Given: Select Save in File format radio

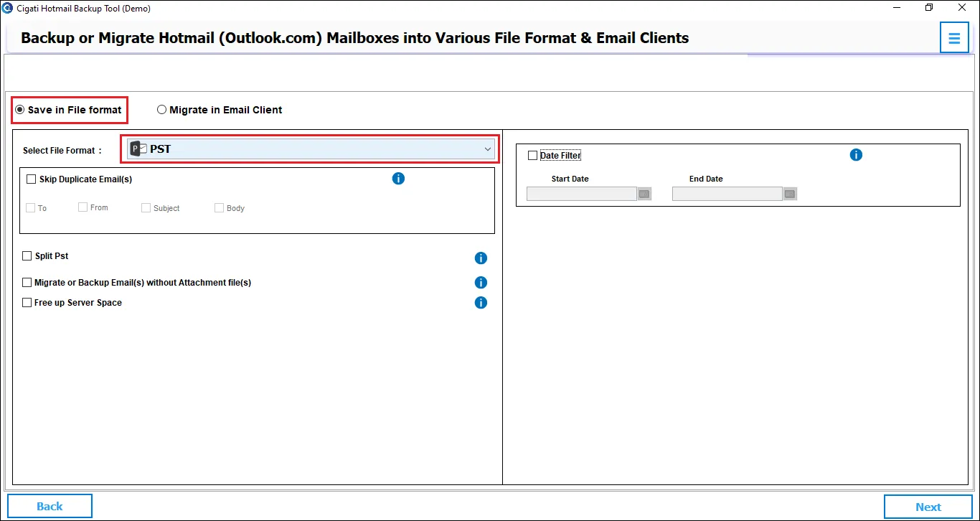Looking at the screenshot, I should click(20, 110).
